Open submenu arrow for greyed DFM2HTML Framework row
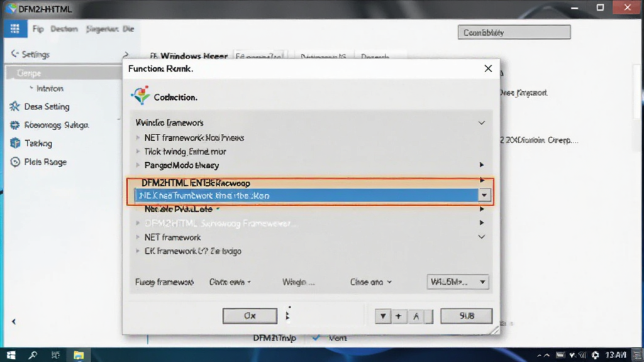The width and height of the screenshot is (644, 362). pyautogui.click(x=481, y=223)
